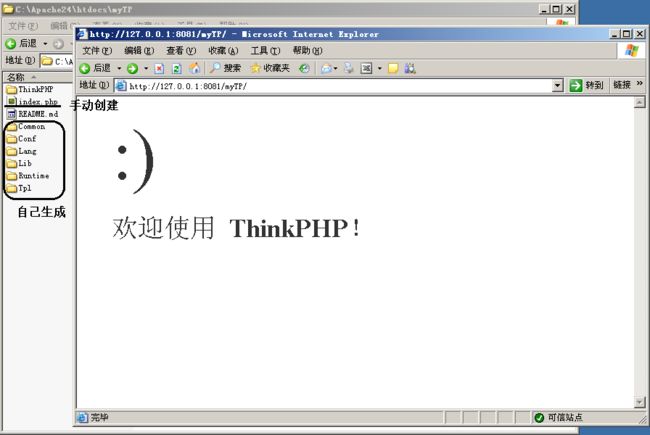The height and width of the screenshot is (435, 650).
Task: Click the page icon in the address bar
Action: pos(121,86)
